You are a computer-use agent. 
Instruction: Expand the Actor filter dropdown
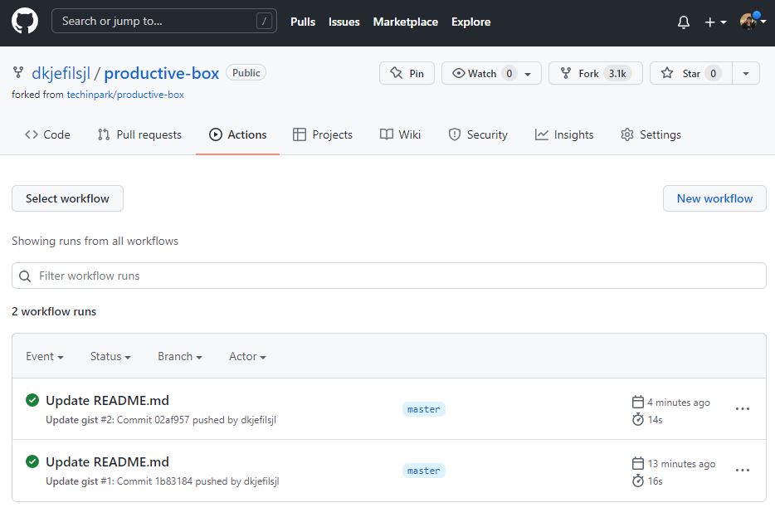coord(247,356)
